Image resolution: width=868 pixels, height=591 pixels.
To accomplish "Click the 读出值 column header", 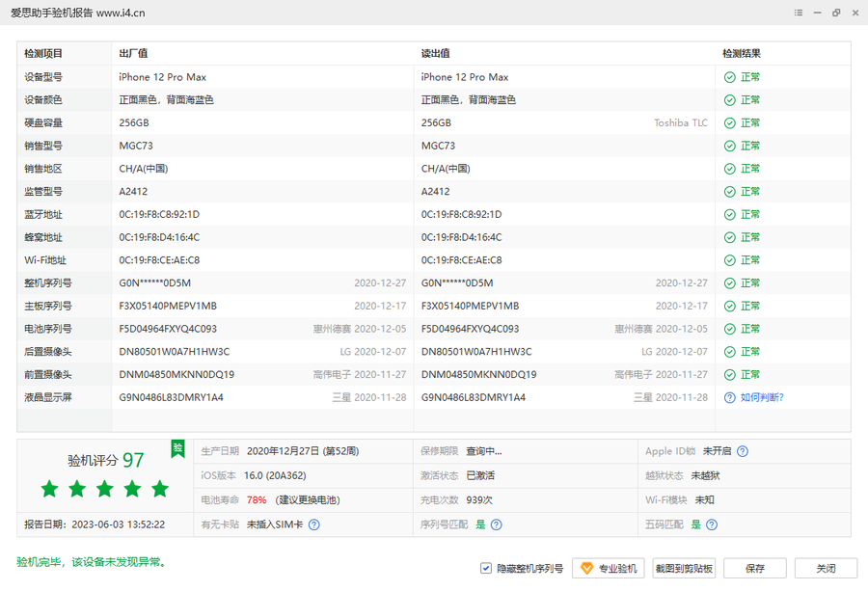I will click(435, 54).
